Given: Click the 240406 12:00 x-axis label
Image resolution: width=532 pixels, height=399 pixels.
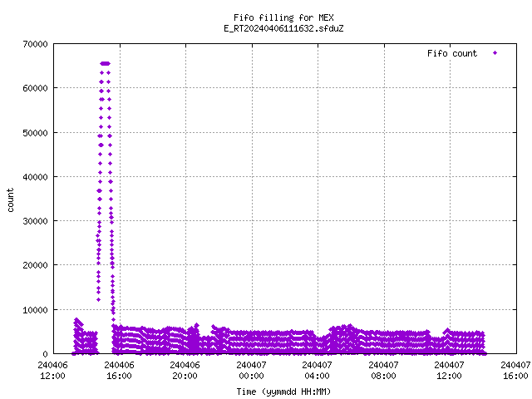Looking at the screenshot, I should click(52, 371).
